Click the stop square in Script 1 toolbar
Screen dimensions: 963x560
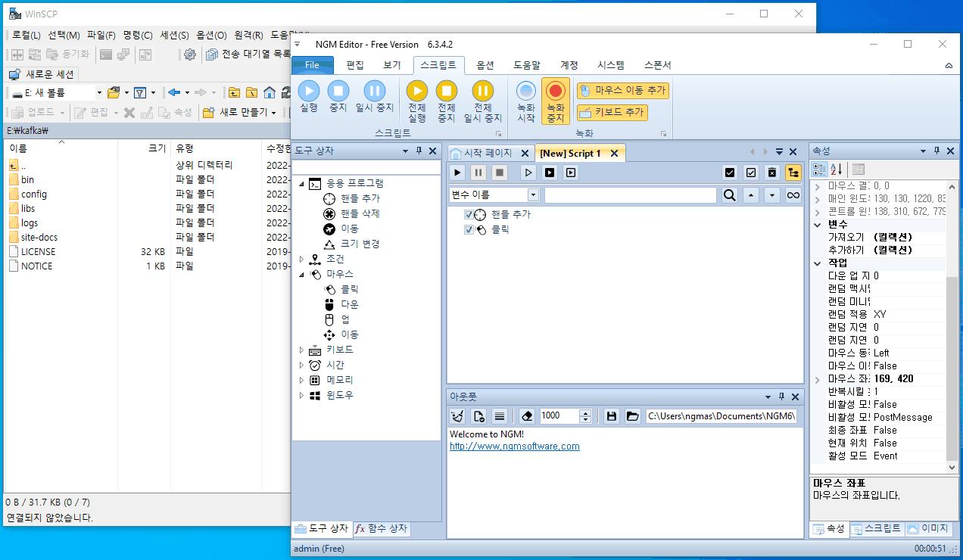pos(500,173)
